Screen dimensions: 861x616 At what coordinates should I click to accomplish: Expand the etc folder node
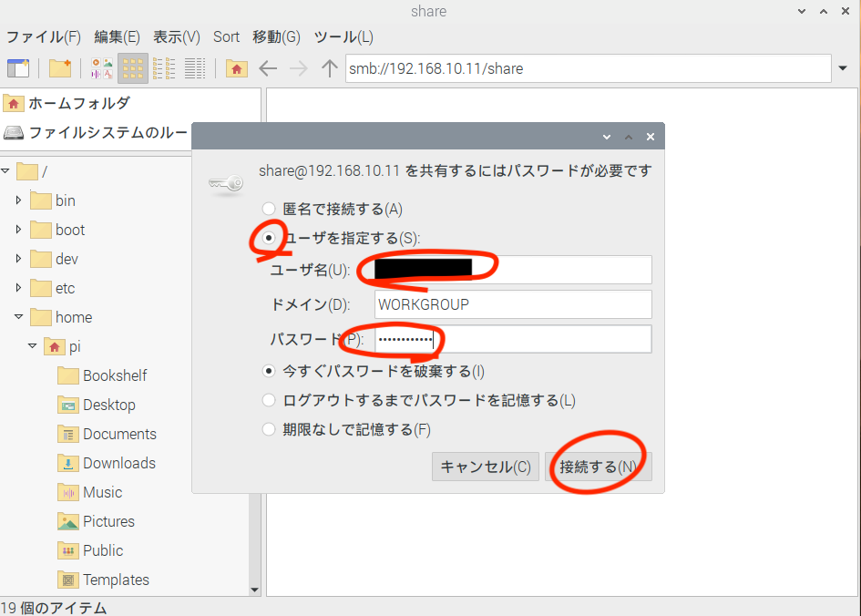(x=18, y=288)
